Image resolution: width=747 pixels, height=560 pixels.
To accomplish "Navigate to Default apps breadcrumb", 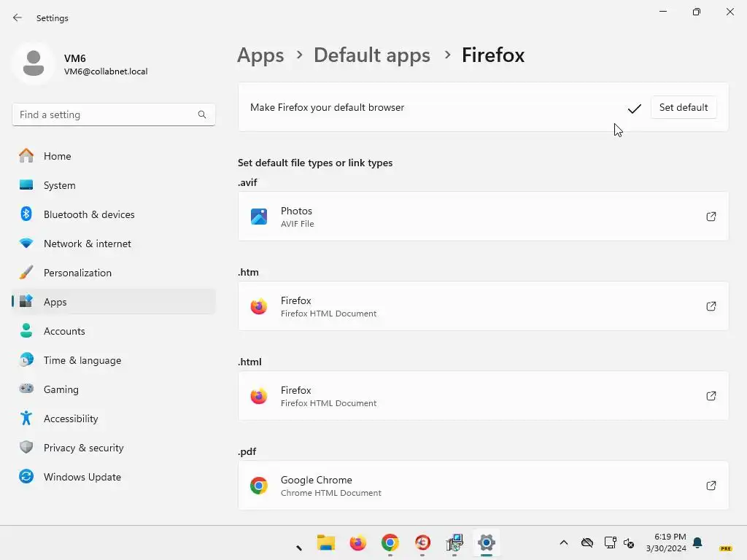I will pos(371,55).
